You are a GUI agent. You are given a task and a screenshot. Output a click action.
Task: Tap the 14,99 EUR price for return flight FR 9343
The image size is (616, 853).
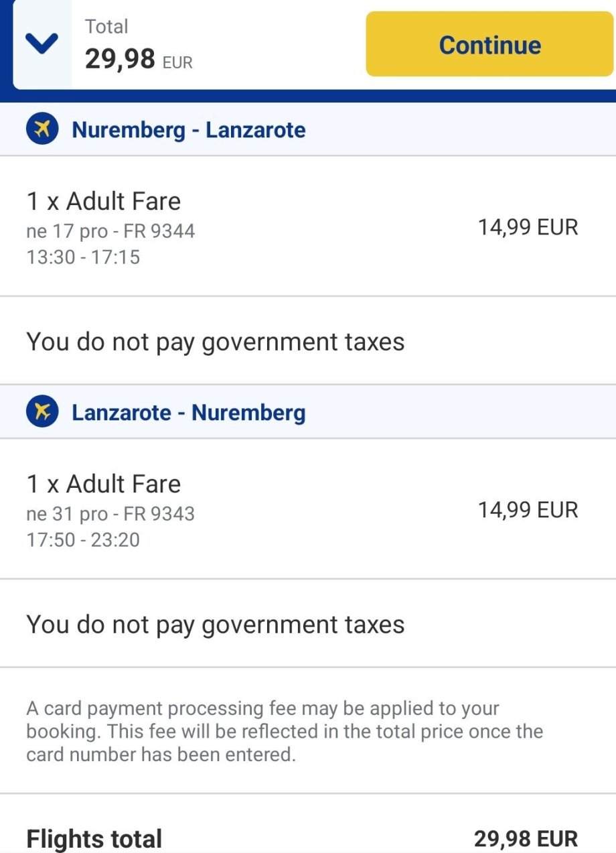[528, 510]
